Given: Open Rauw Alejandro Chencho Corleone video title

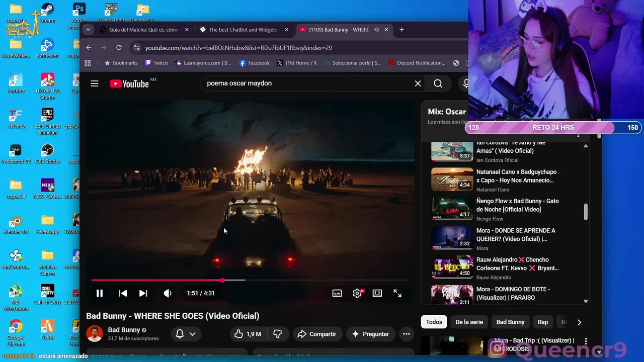Looking at the screenshot, I should click(518, 264).
